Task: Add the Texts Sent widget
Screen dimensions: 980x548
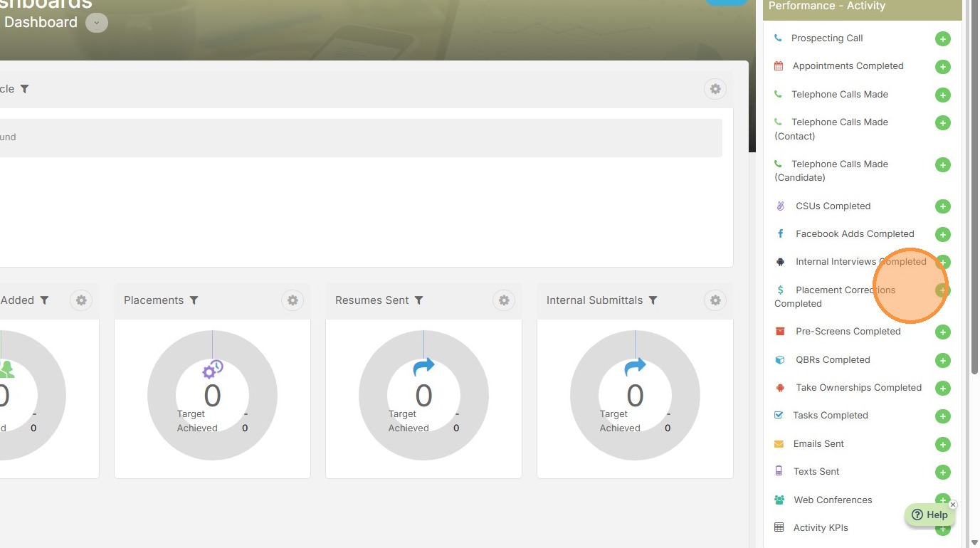Action: pyautogui.click(x=942, y=473)
